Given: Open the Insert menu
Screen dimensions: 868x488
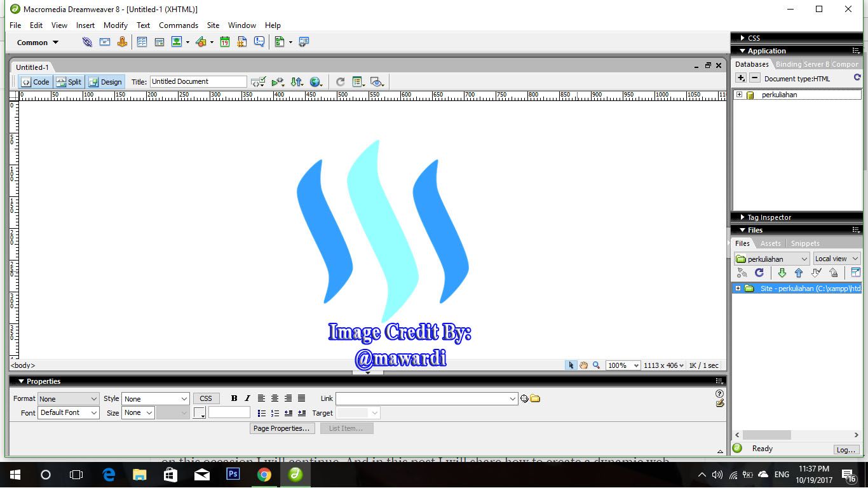Looking at the screenshot, I should pos(85,25).
